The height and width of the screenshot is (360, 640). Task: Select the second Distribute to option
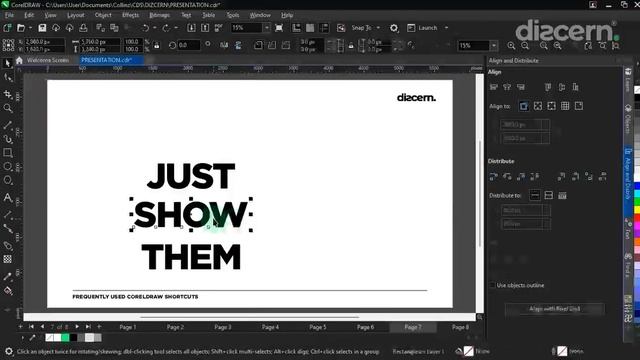pos(549,196)
